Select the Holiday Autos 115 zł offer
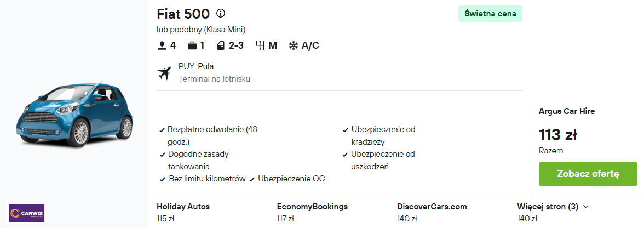Viewport: 644px width, 228px height. (x=183, y=213)
